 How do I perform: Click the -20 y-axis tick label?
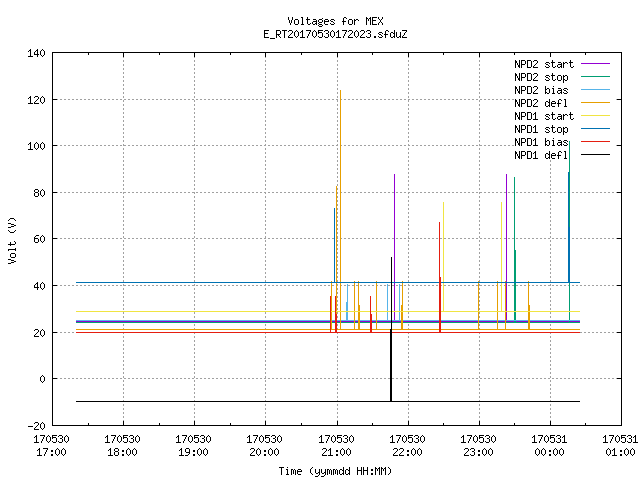coord(36,426)
